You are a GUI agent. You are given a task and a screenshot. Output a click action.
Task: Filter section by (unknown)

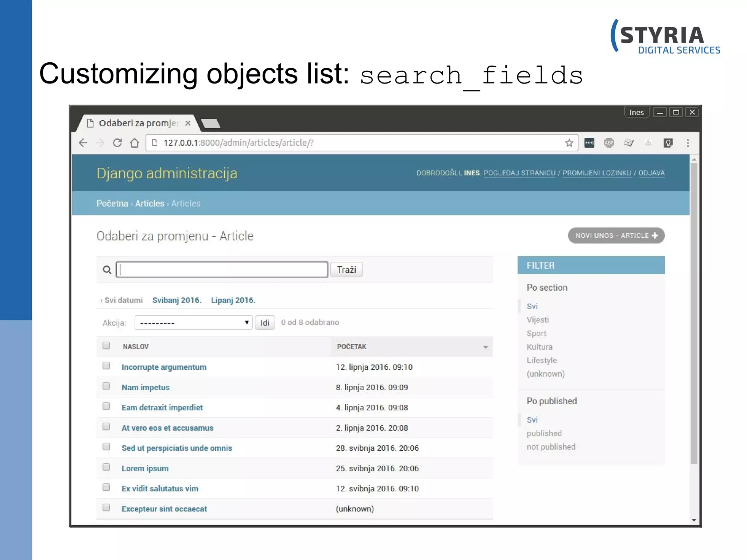546,374
